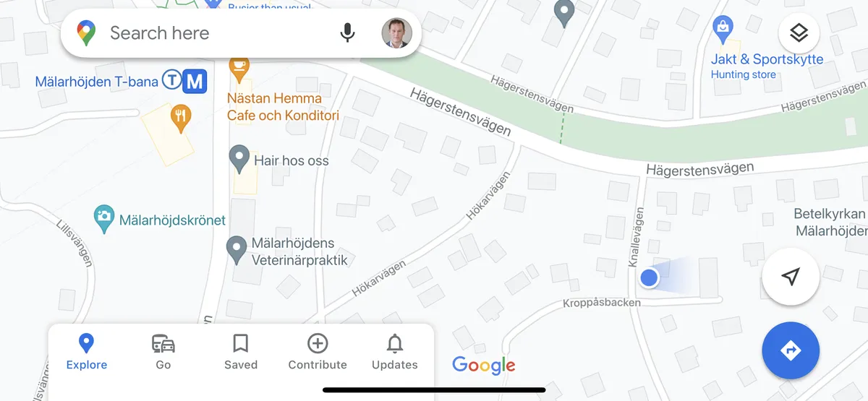Open the account profile picture
The height and width of the screenshot is (401, 868).
point(396,33)
